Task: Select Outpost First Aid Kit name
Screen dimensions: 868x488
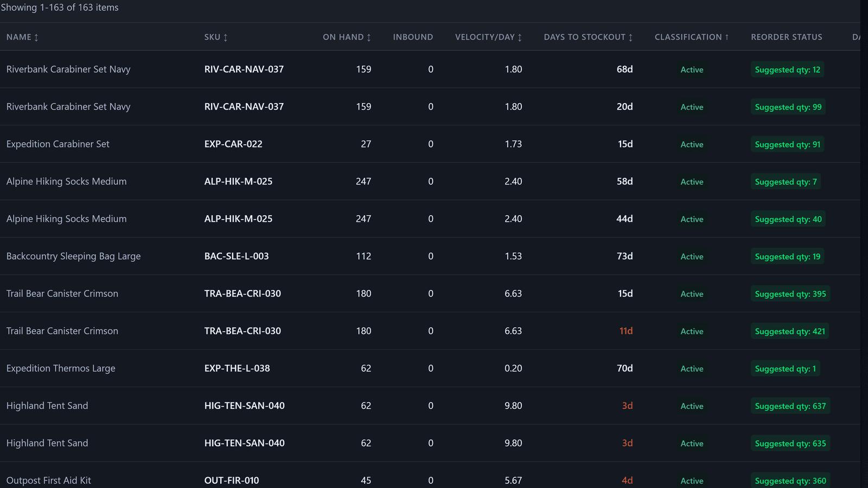Action: pyautogui.click(x=49, y=480)
